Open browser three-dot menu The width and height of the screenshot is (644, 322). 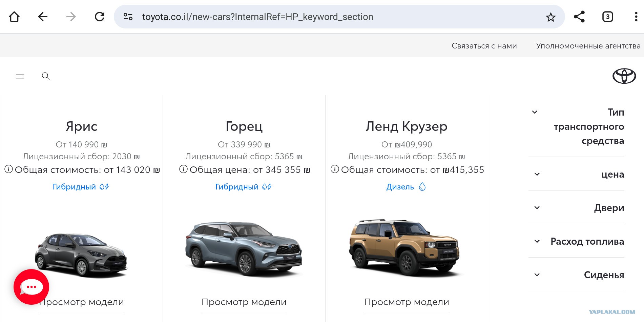click(636, 17)
